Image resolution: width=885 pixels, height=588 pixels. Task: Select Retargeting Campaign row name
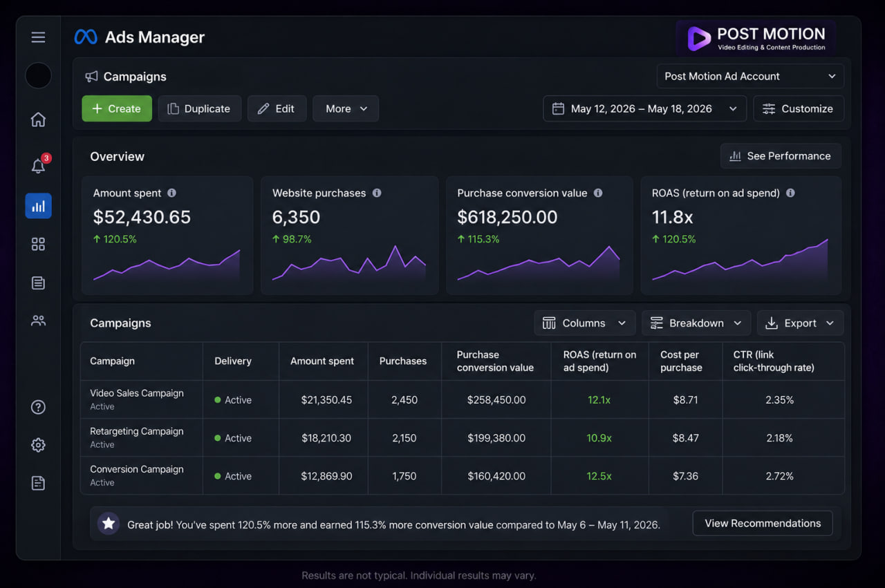click(x=137, y=431)
